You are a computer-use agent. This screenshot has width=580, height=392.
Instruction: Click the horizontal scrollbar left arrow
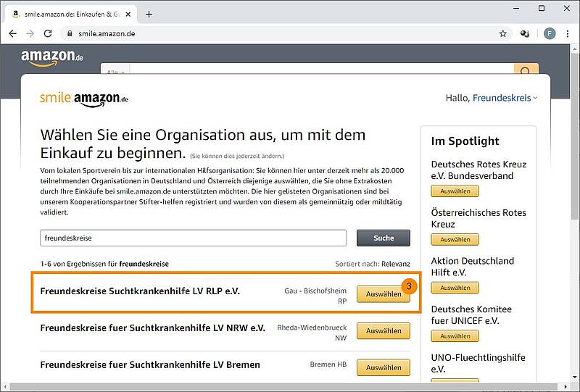pos(4,387)
